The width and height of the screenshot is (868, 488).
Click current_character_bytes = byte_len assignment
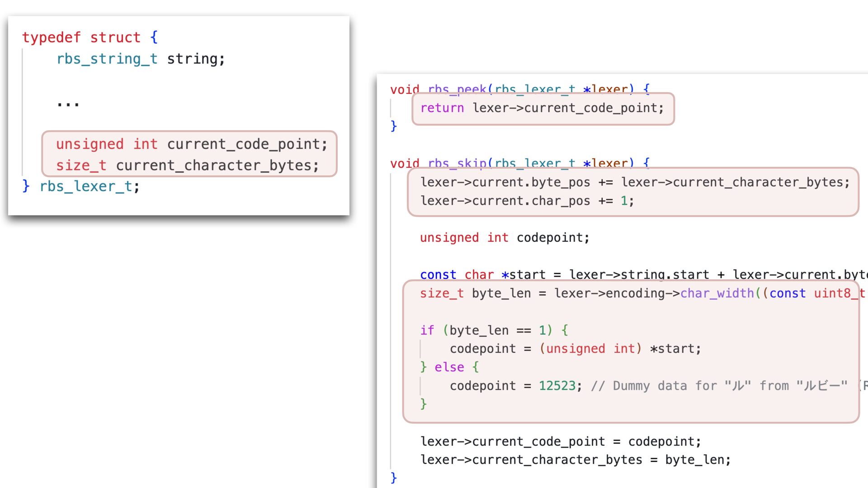click(575, 460)
